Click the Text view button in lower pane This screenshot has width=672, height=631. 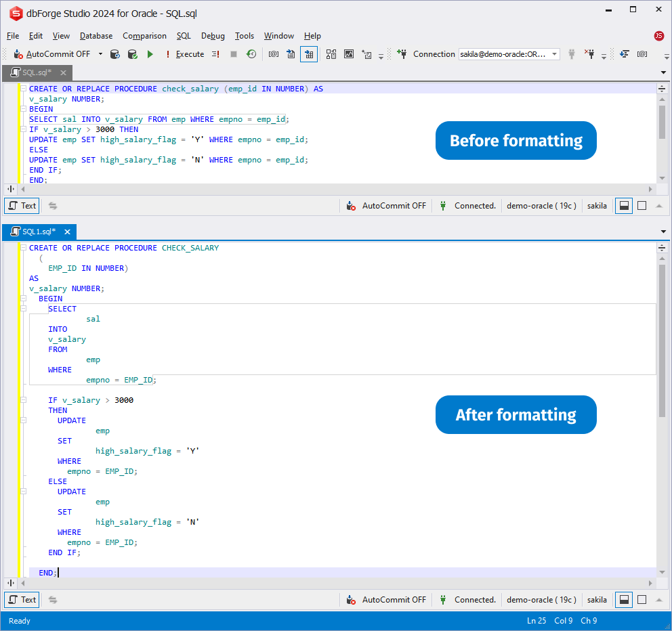[22, 600]
